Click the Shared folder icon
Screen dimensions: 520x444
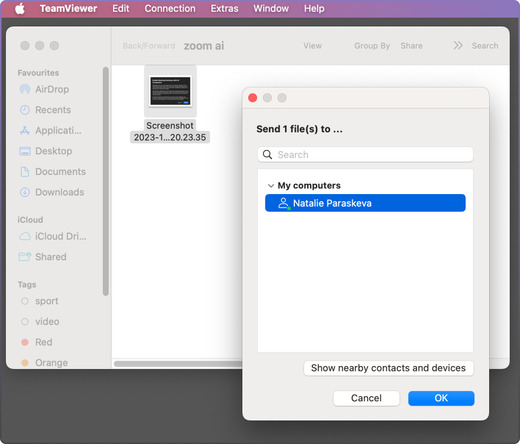click(x=25, y=257)
